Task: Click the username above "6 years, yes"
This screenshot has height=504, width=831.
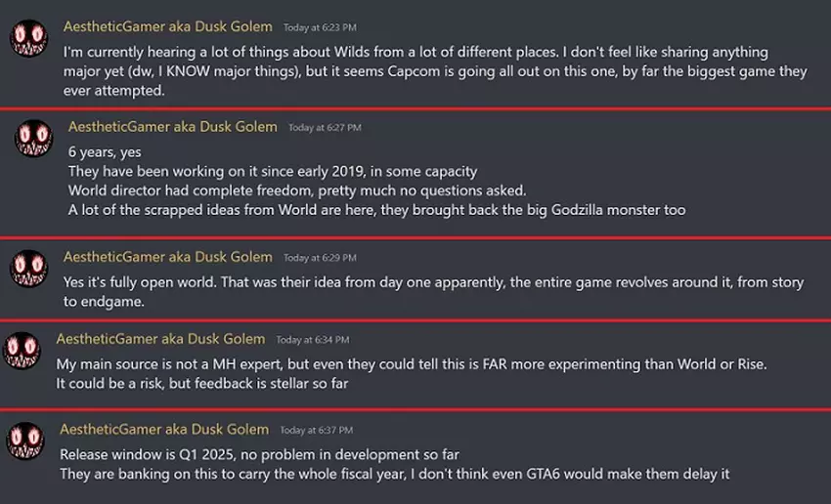Action: [x=173, y=127]
